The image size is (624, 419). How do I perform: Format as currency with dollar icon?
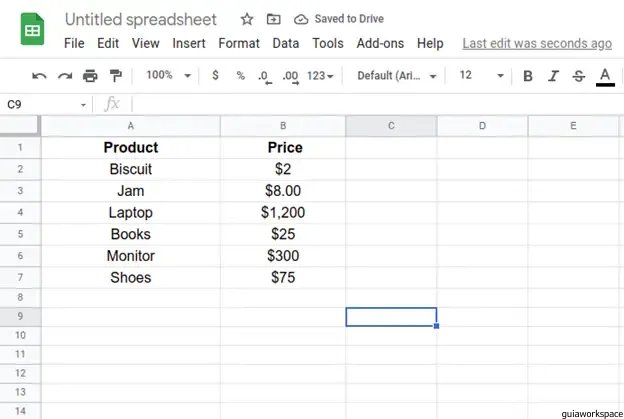coord(215,75)
